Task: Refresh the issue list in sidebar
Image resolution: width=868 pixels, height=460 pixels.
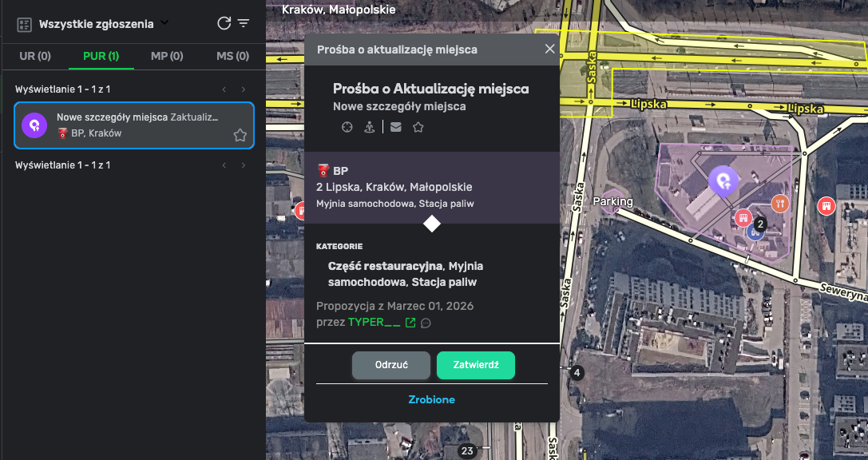Action: (224, 23)
